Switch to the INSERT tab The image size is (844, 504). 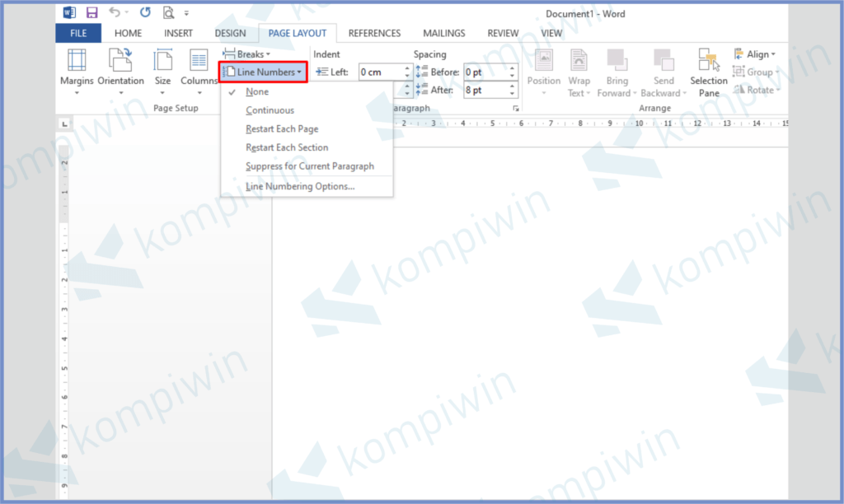(x=178, y=34)
